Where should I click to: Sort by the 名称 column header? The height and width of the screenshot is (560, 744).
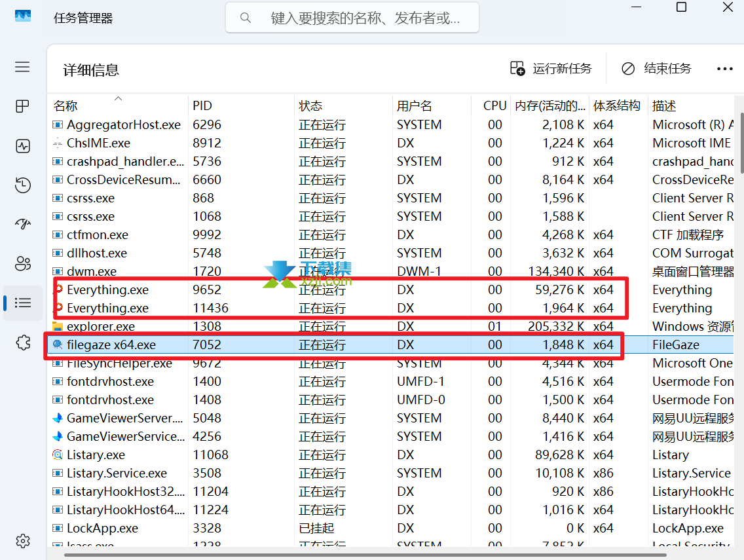tap(65, 106)
